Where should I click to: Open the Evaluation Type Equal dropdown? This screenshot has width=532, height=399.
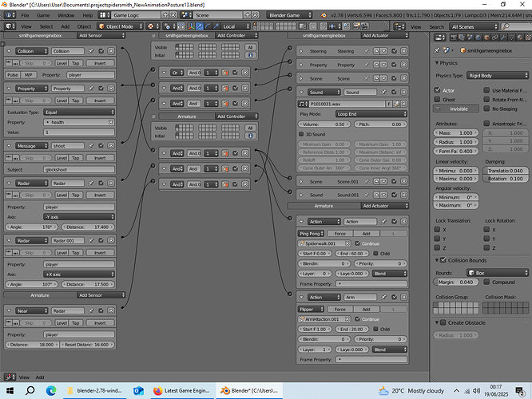(x=79, y=113)
